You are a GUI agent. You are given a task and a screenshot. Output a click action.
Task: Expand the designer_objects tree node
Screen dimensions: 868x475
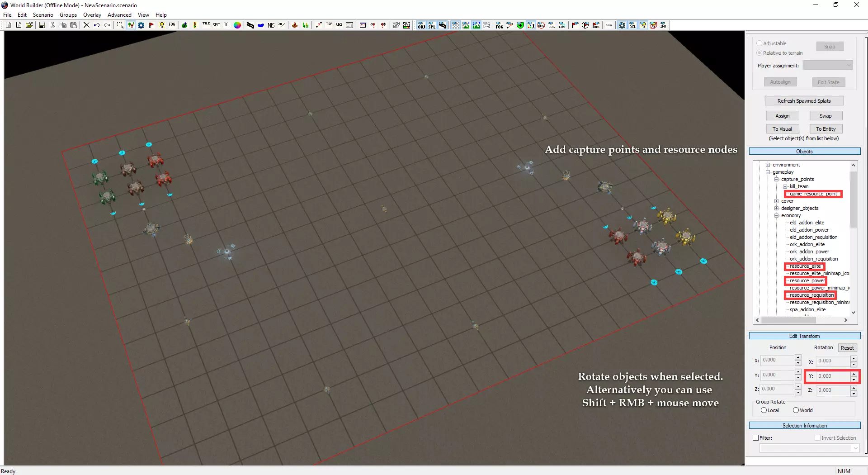click(776, 208)
